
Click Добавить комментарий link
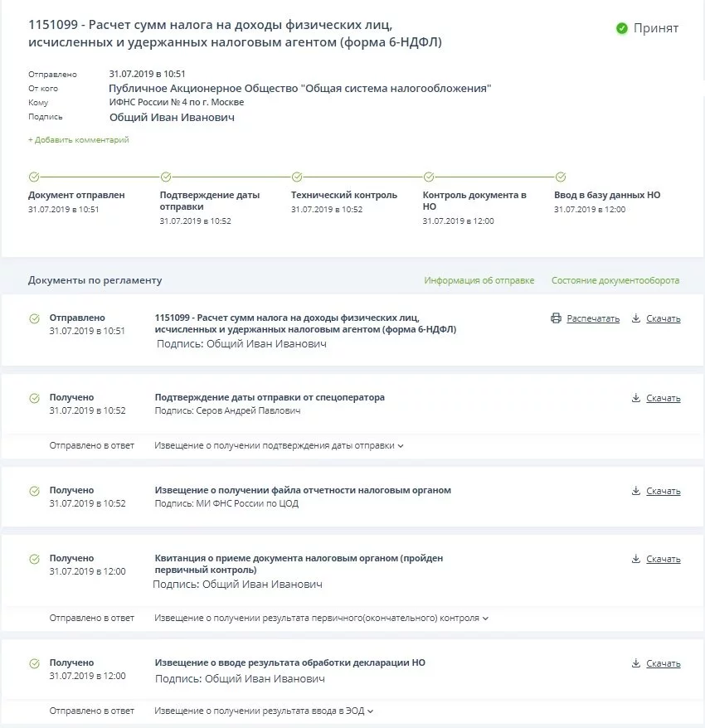coord(79,140)
